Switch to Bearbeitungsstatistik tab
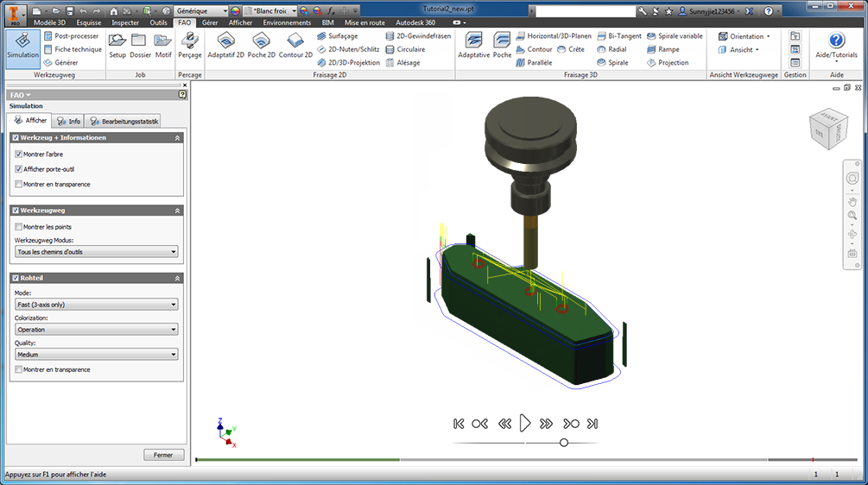Image resolution: width=868 pixels, height=485 pixels. point(124,121)
